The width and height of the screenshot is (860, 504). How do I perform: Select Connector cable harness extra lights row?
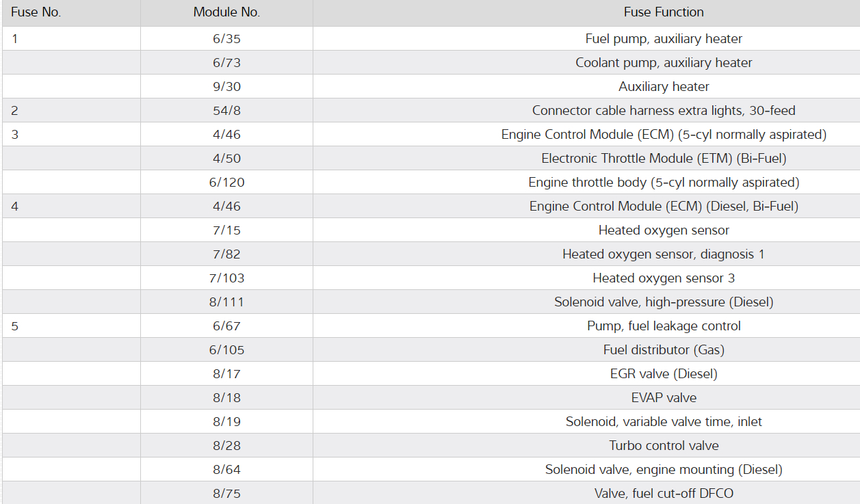(x=663, y=111)
